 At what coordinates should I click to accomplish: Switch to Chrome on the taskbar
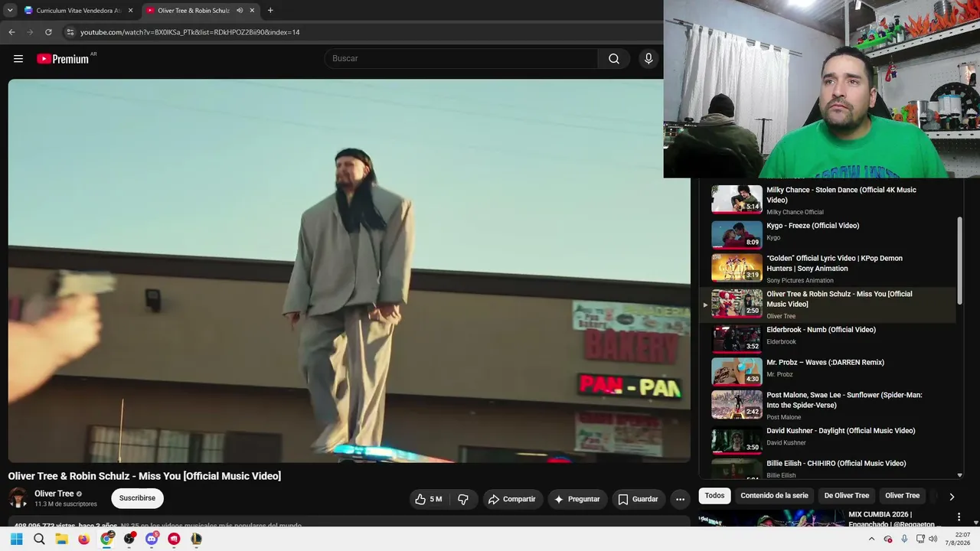tap(106, 539)
